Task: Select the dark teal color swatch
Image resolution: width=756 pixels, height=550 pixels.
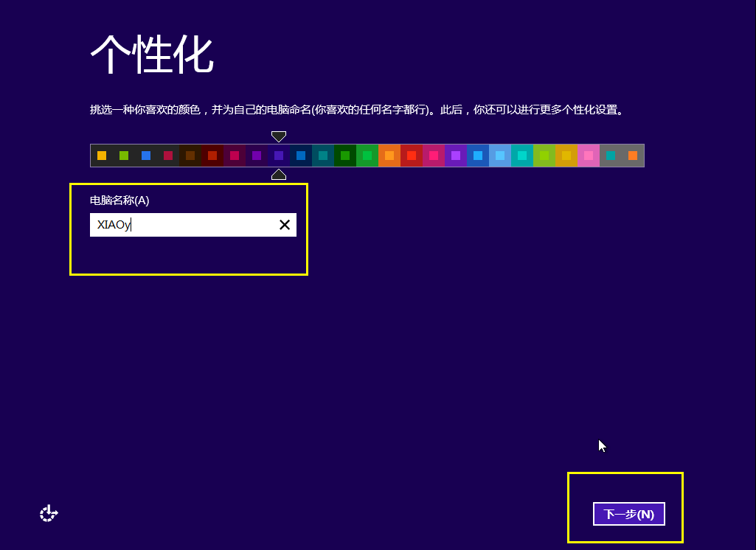Action: [x=323, y=156]
